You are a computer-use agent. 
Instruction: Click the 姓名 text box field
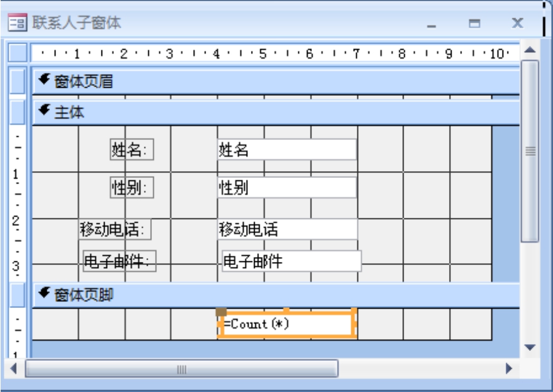(x=286, y=150)
